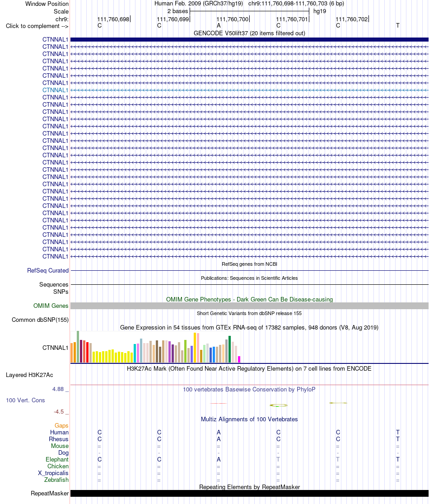Open 'Multiz Alignments of 100 Vertebrates' title
Image resolution: width=429 pixels, height=504 pixels.
point(249,419)
